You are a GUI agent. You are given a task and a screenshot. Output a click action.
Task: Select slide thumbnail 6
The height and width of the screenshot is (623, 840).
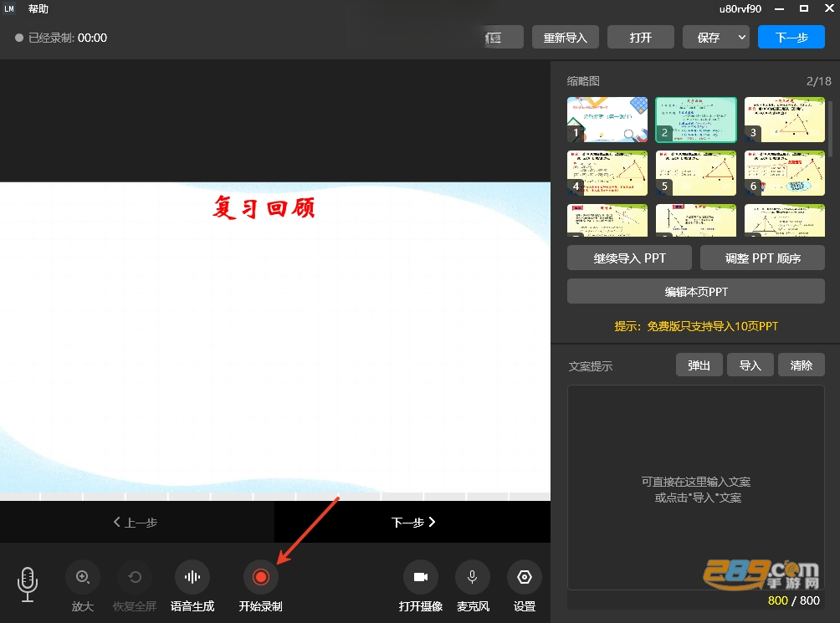[785, 173]
